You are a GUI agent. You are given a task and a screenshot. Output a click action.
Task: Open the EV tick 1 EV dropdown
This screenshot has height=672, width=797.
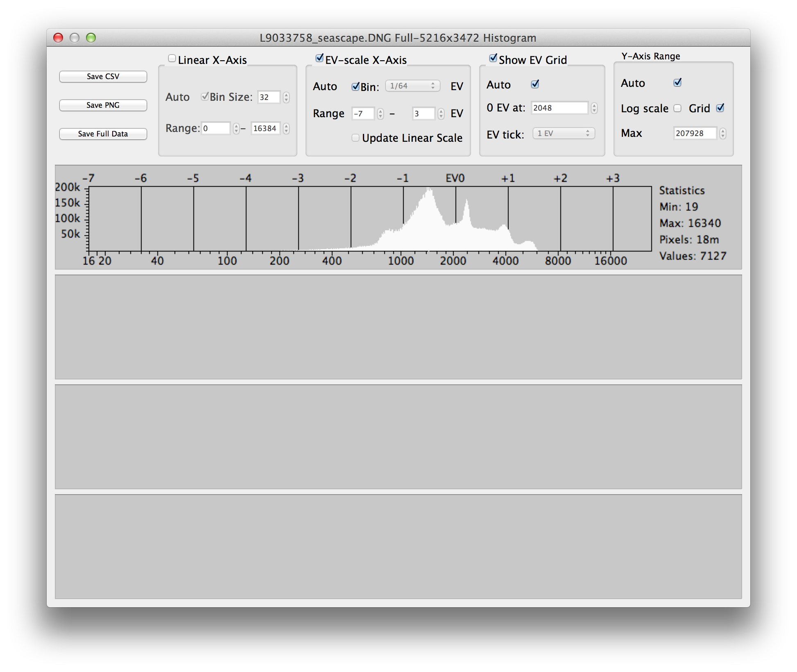coord(564,133)
